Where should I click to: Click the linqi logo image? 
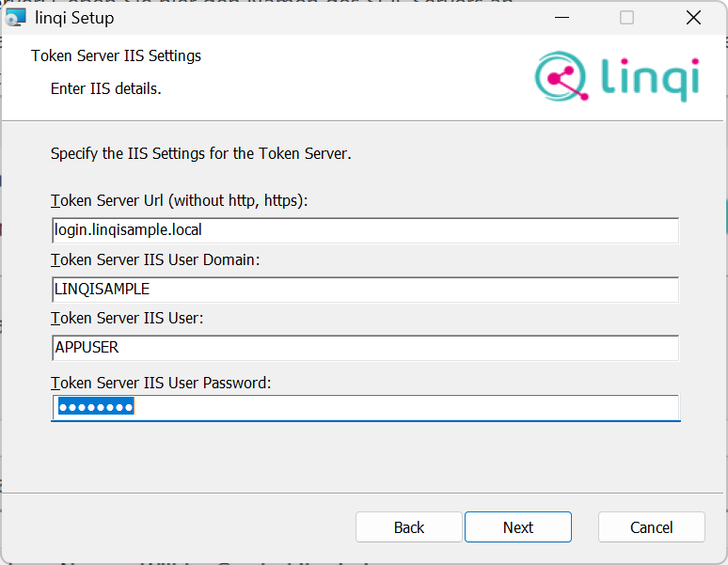[x=617, y=76]
